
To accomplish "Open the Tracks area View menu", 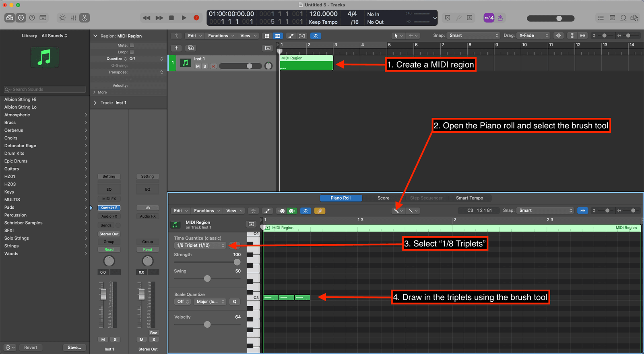I will (x=248, y=36).
